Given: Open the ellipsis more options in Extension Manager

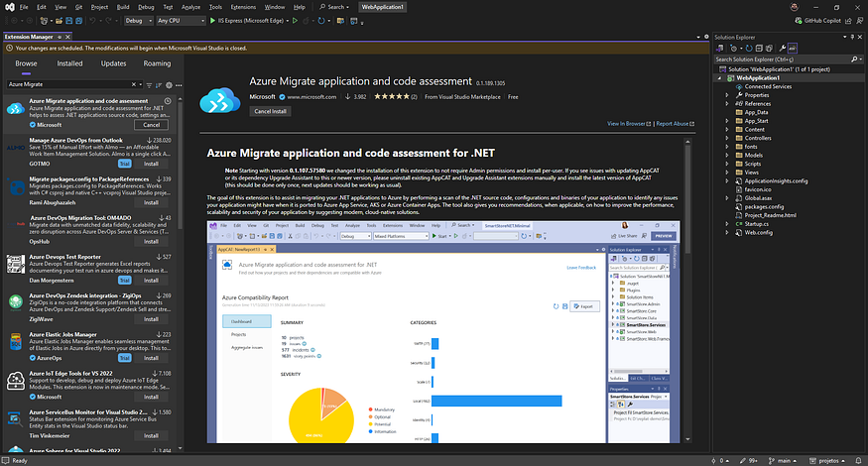Looking at the screenshot, I should pyautogui.click(x=179, y=85).
